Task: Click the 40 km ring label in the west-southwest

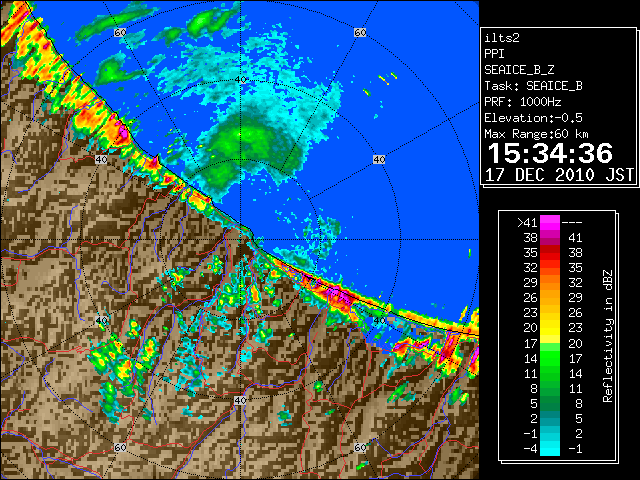Action: coord(101,320)
